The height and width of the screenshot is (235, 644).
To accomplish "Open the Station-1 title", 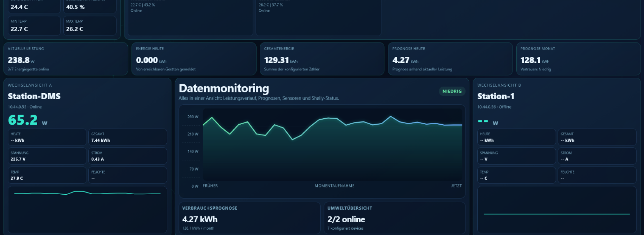I will pos(496,96).
